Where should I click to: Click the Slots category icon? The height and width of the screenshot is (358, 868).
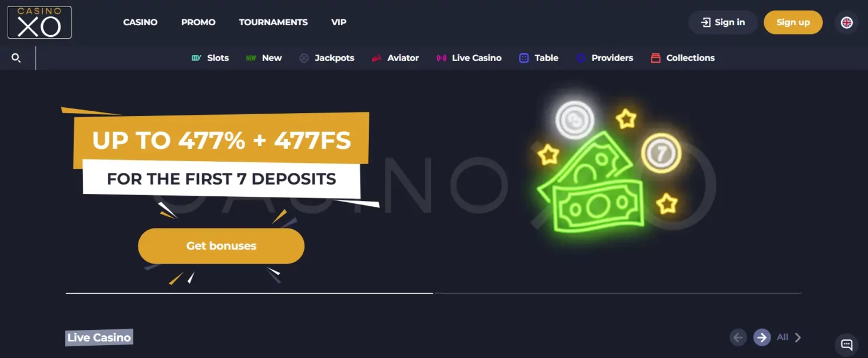(x=196, y=58)
